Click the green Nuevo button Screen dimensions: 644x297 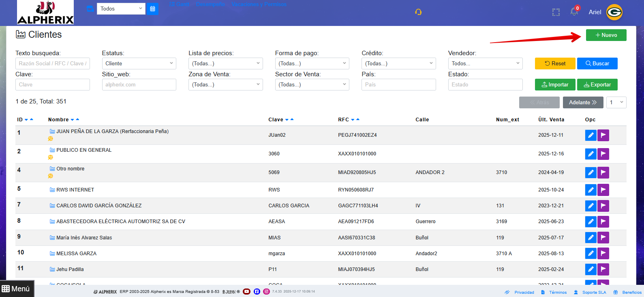(x=606, y=35)
